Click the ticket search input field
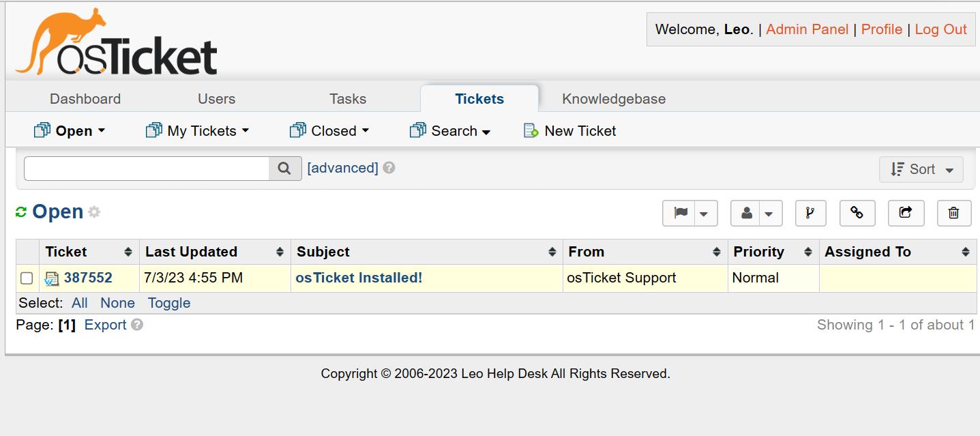Image resolution: width=980 pixels, height=436 pixels. pos(147,169)
